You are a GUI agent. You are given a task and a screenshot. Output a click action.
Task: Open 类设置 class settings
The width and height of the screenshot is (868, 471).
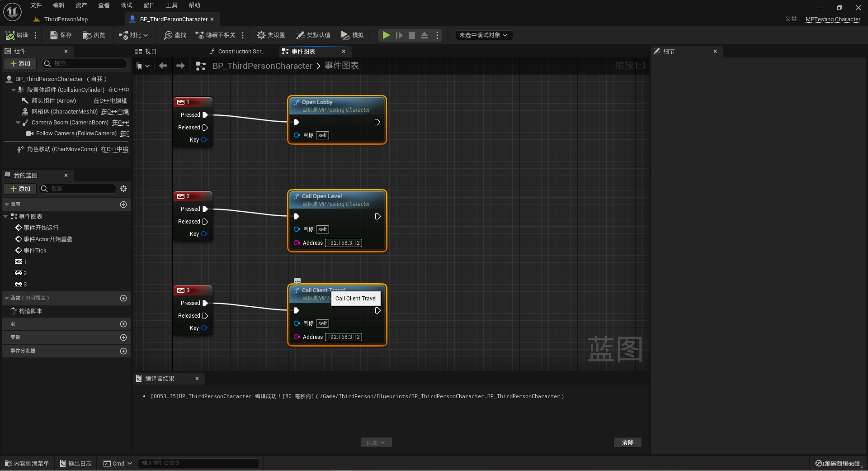pos(271,35)
